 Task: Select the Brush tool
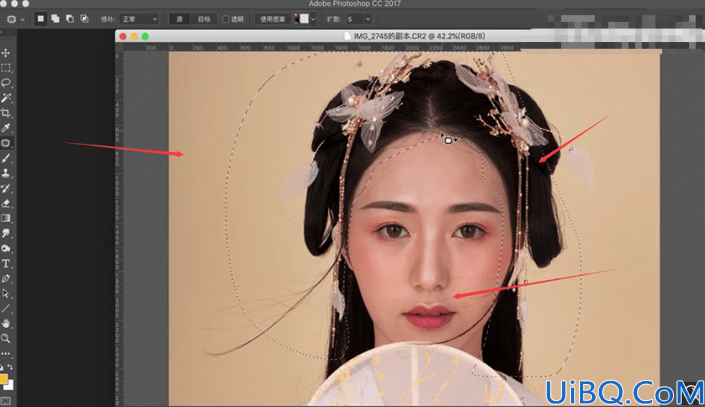pos(6,158)
